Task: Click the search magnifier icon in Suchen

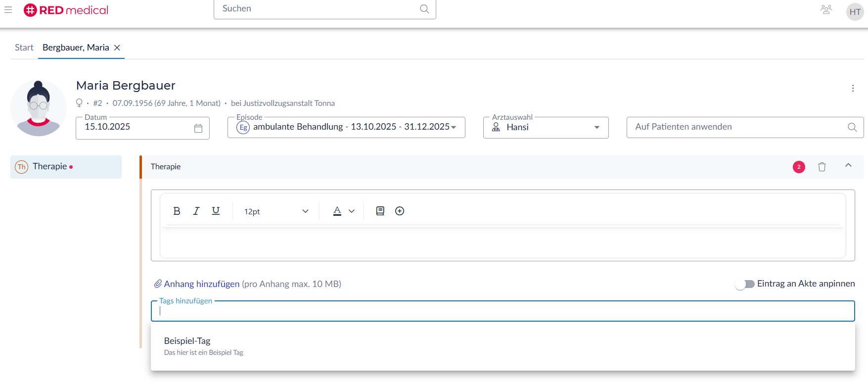Action: 424,9
